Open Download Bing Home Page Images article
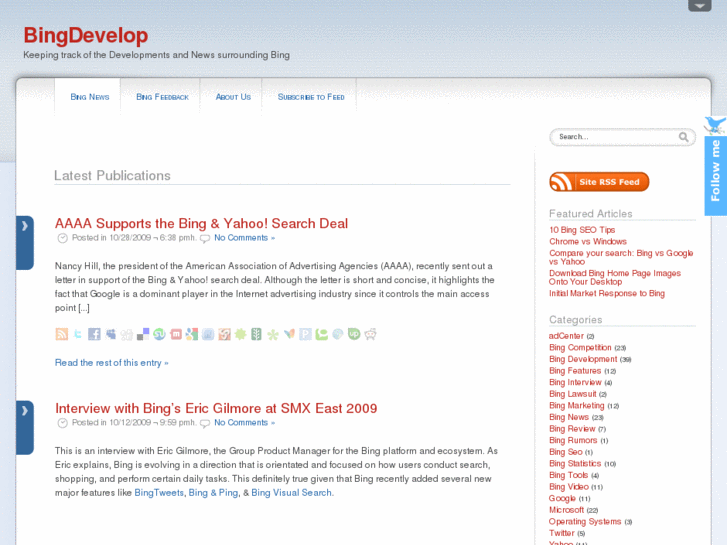 pos(615,277)
